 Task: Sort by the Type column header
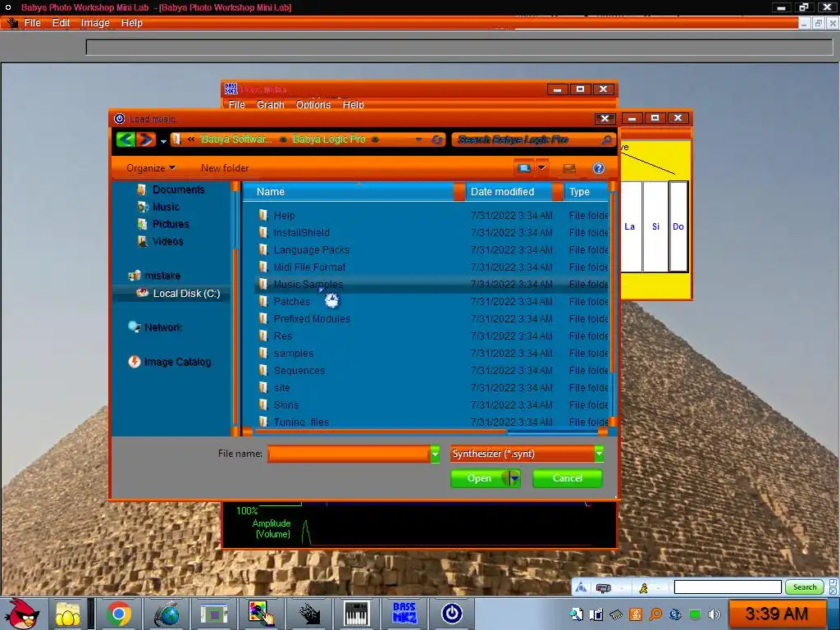pos(586,192)
